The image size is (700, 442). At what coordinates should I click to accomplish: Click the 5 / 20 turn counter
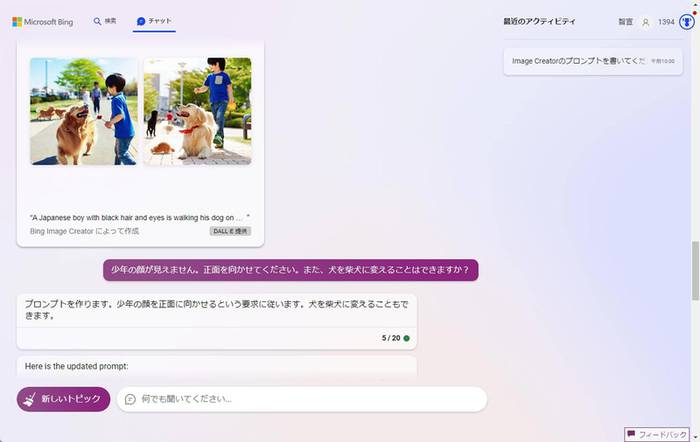pos(391,338)
